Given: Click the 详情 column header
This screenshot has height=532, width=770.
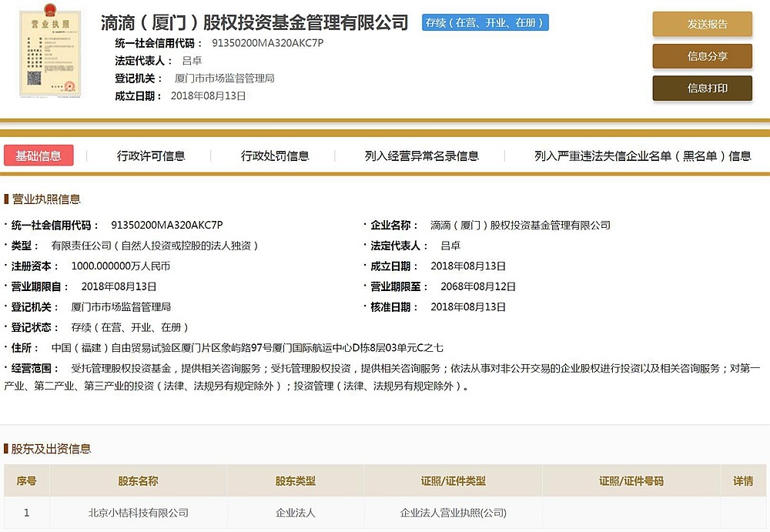Looking at the screenshot, I should click(743, 480).
